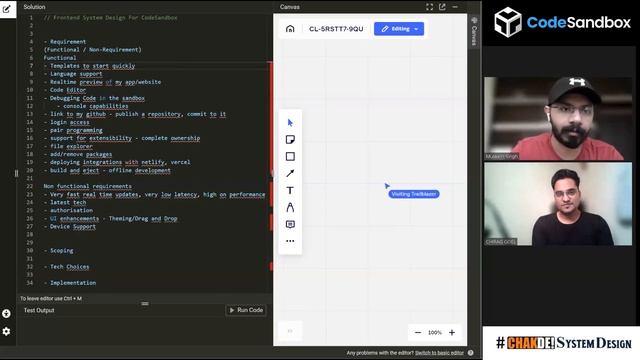Minimize the Canvas panel
The width and height of the screenshot is (640, 360).
455,7
